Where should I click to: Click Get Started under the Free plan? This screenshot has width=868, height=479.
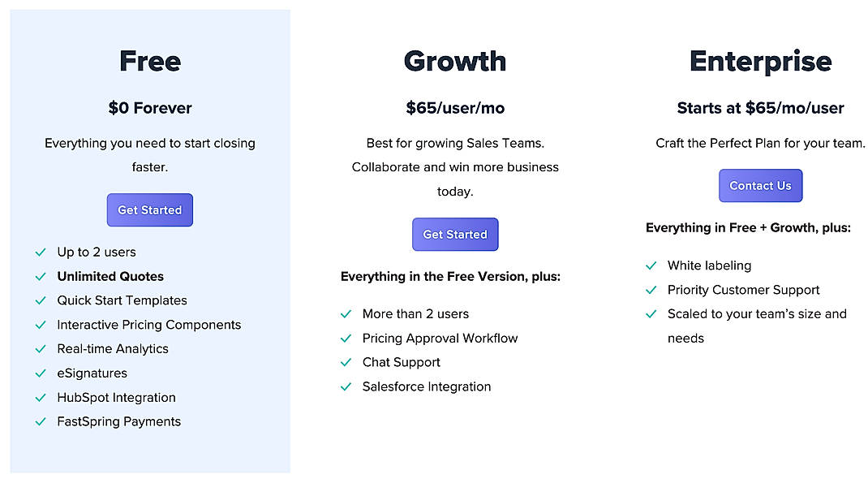[149, 209]
